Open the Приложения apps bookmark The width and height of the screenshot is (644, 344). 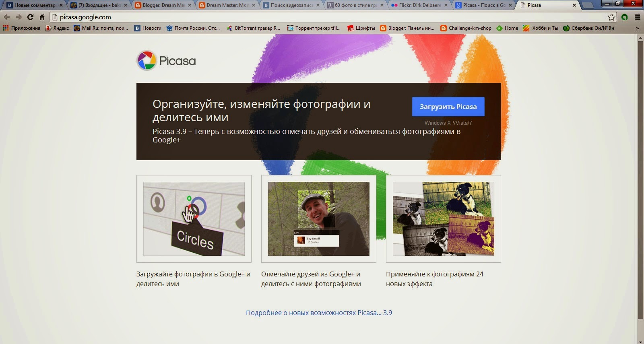pyautogui.click(x=22, y=28)
